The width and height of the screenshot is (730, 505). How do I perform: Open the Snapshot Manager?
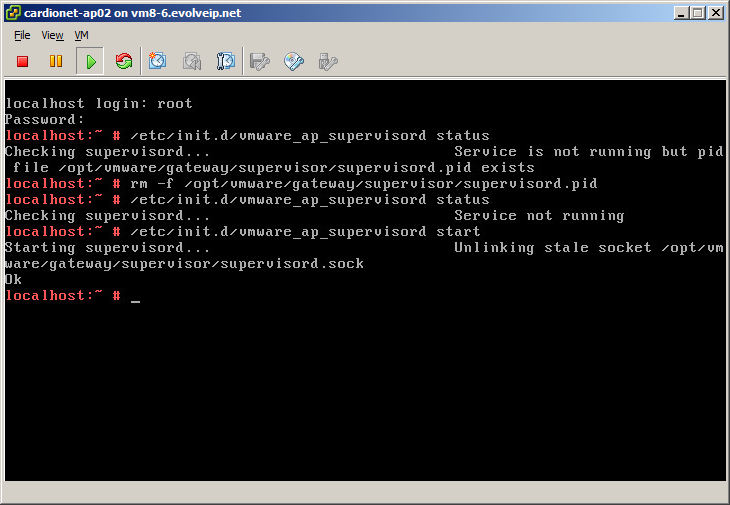226,62
